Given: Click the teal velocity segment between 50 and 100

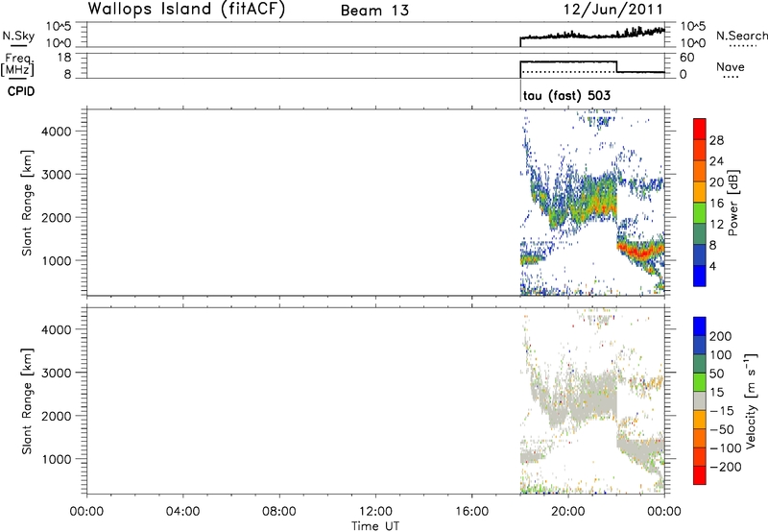Looking at the screenshot, I should [700, 364].
